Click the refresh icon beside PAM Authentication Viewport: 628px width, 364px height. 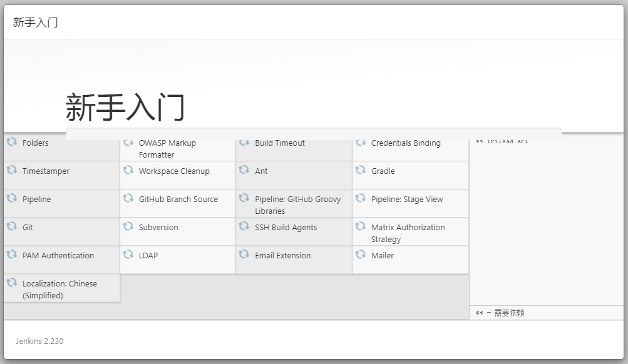(12, 255)
